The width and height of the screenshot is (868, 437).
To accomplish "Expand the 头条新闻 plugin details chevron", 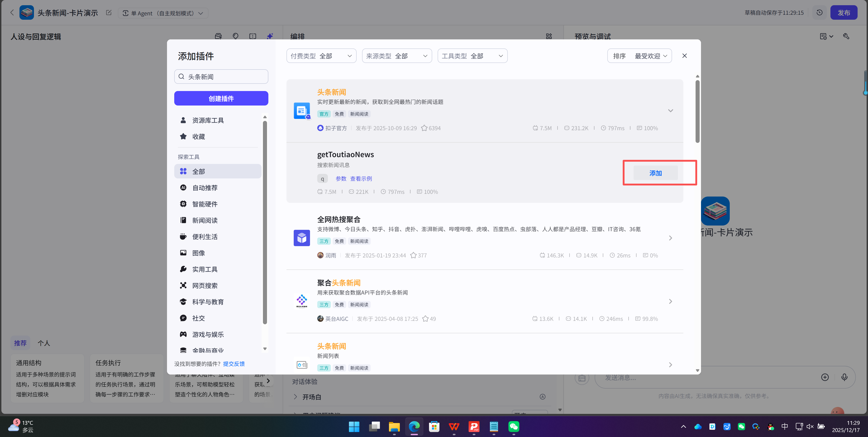I will click(x=670, y=110).
